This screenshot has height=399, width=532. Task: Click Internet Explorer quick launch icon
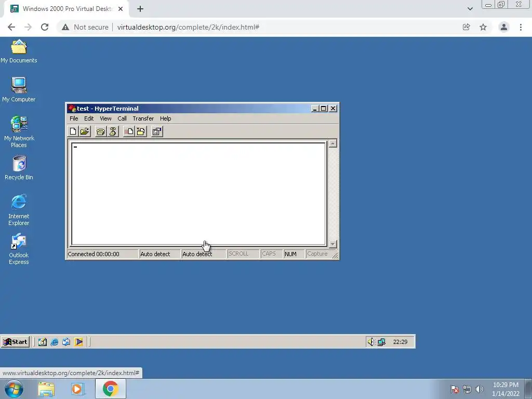[54, 342]
